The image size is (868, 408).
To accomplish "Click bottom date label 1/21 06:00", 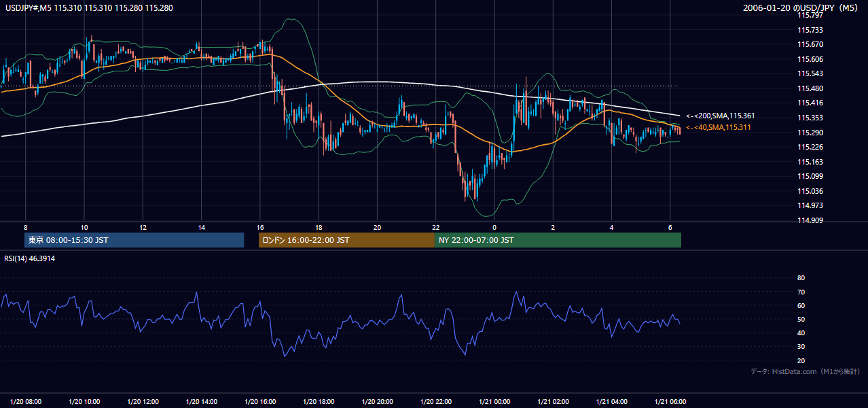I will [670, 402].
